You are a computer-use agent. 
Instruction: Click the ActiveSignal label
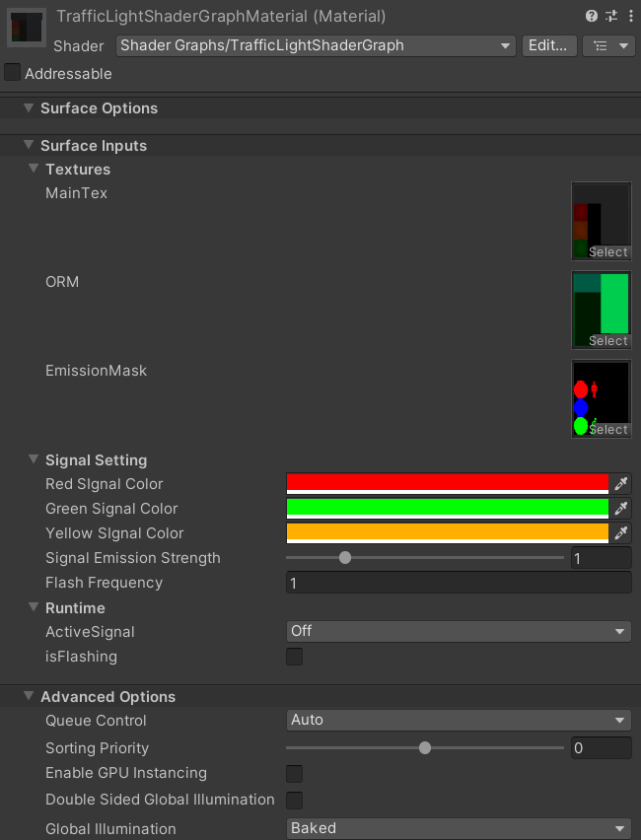[90, 632]
